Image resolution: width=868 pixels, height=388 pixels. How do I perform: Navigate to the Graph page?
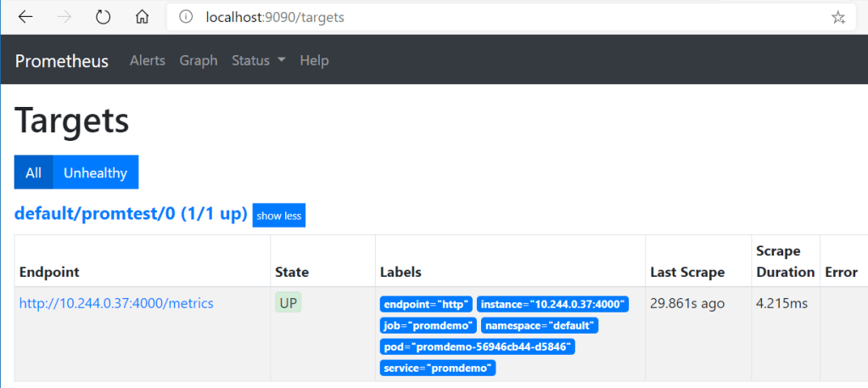click(x=199, y=61)
